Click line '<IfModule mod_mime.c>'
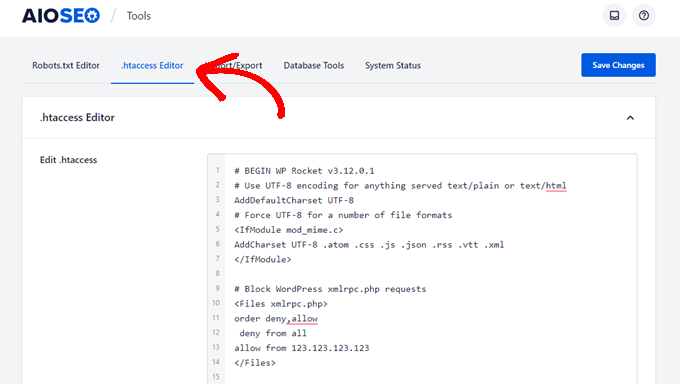Viewport: 680px width, 384px height. coord(289,230)
